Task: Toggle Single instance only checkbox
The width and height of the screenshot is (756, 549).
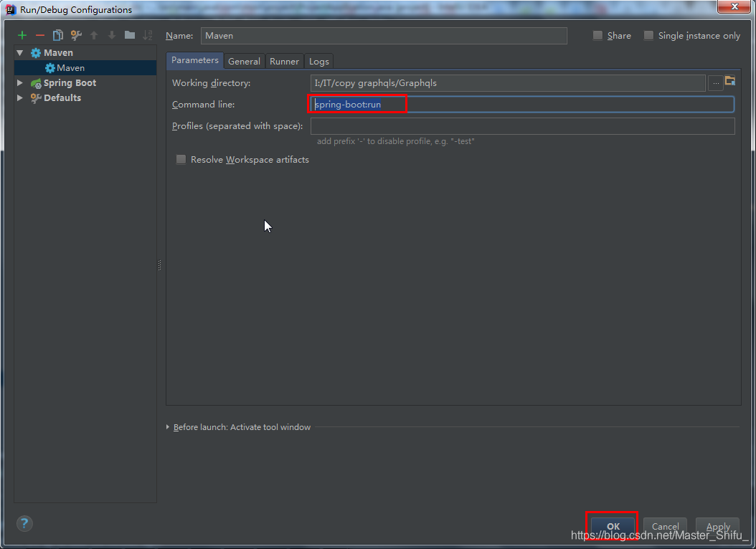Action: point(649,35)
